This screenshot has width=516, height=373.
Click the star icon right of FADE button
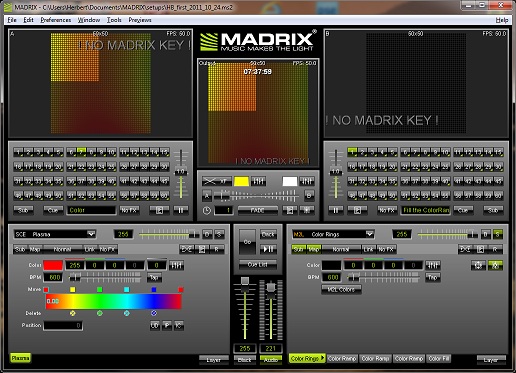pyautogui.click(x=307, y=211)
